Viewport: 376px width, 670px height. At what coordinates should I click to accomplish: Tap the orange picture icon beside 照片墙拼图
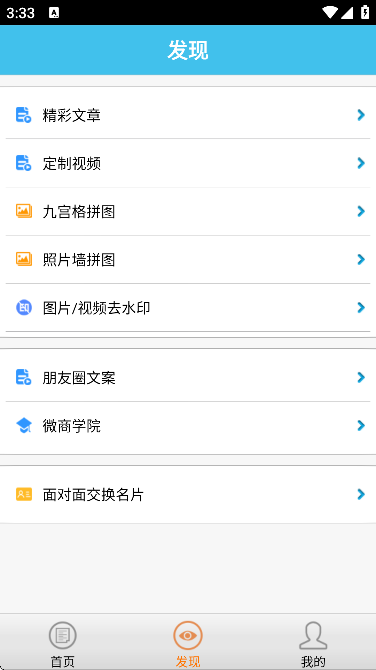(24, 259)
